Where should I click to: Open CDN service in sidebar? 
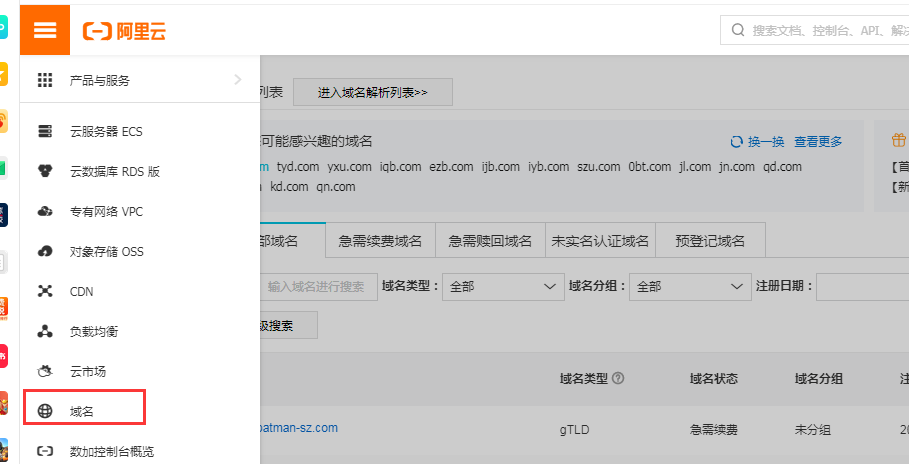81,291
